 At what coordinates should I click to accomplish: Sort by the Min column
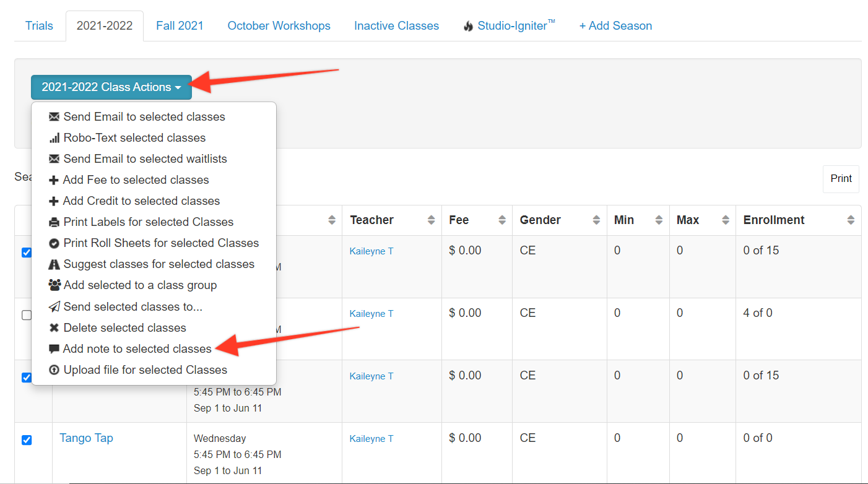[638, 220]
